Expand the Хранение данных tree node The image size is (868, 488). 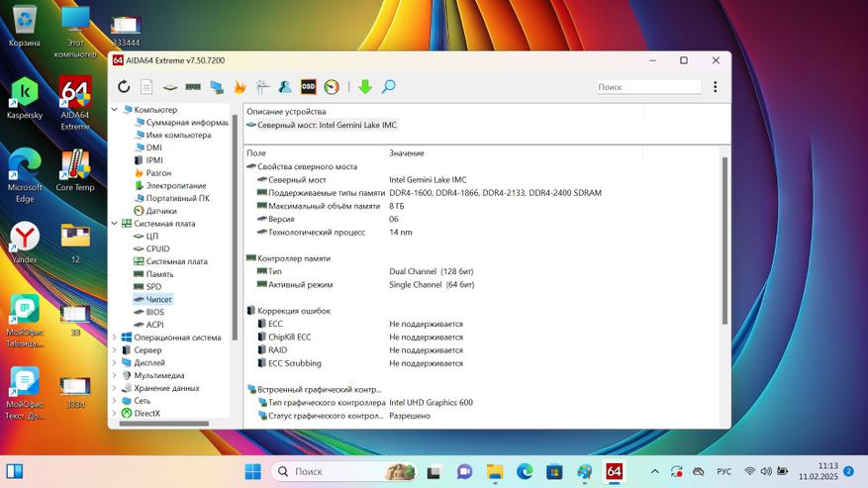(x=115, y=388)
